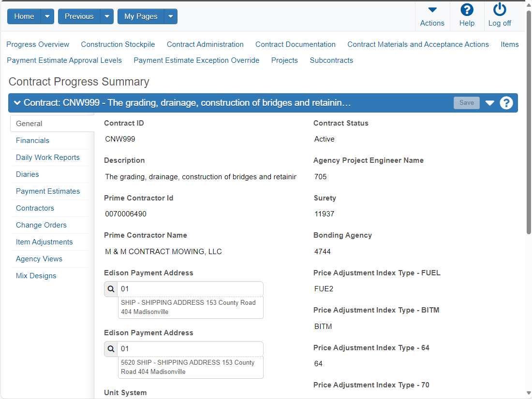Screen dimensions: 532x399
Task: Switch to the Financials tab
Action: tap(32, 141)
